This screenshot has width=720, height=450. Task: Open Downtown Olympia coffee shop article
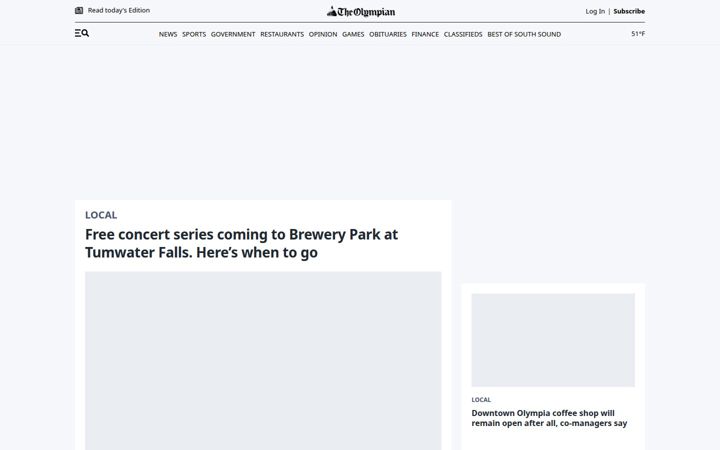pos(549,418)
